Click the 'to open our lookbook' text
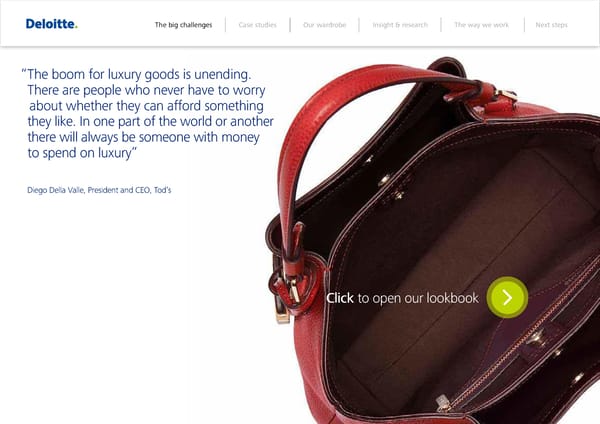 (x=418, y=298)
